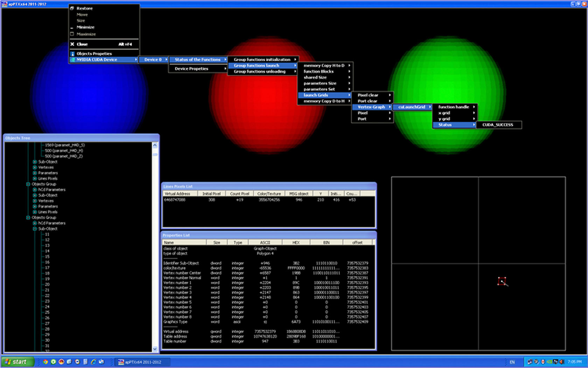The image size is (588, 368).
Task: Click the red shield antivirus tray icon
Action: tap(543, 362)
